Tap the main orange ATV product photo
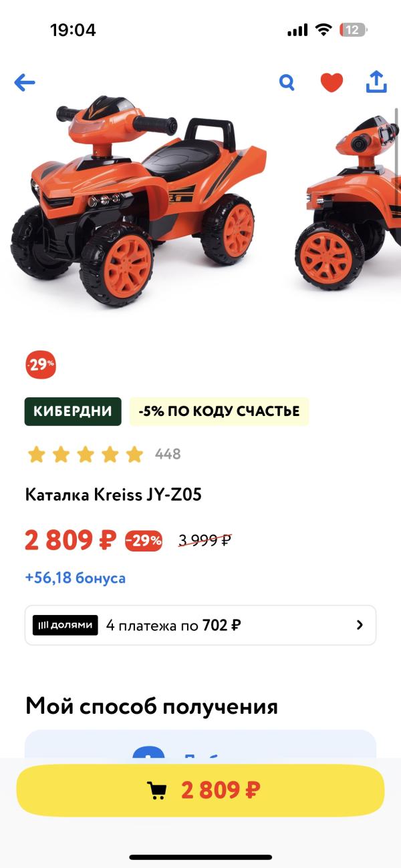The height and width of the screenshot is (868, 401). coord(138,200)
